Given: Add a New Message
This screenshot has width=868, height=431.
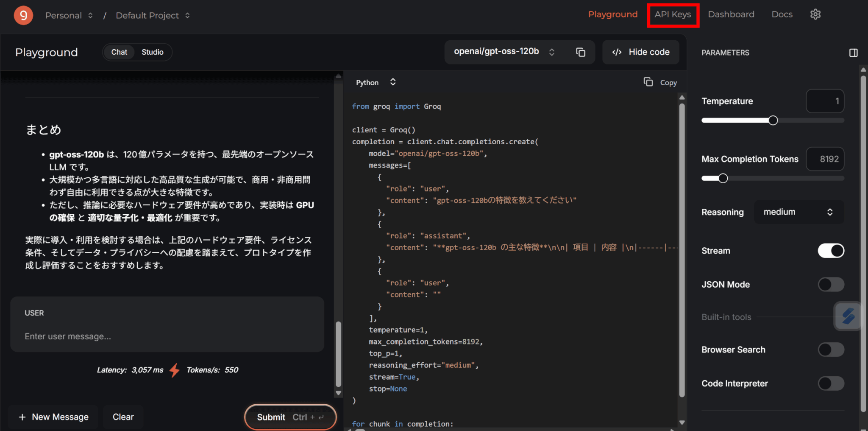Looking at the screenshot, I should (53, 417).
